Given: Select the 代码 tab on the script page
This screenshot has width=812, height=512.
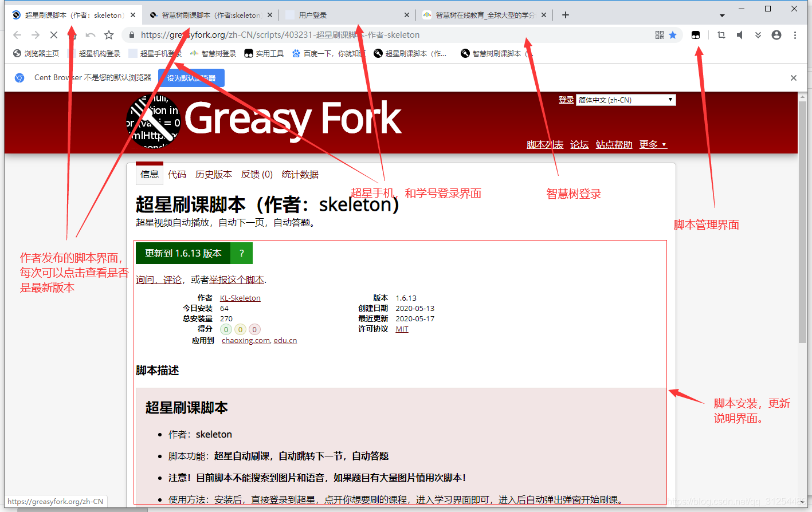Looking at the screenshot, I should (x=177, y=174).
